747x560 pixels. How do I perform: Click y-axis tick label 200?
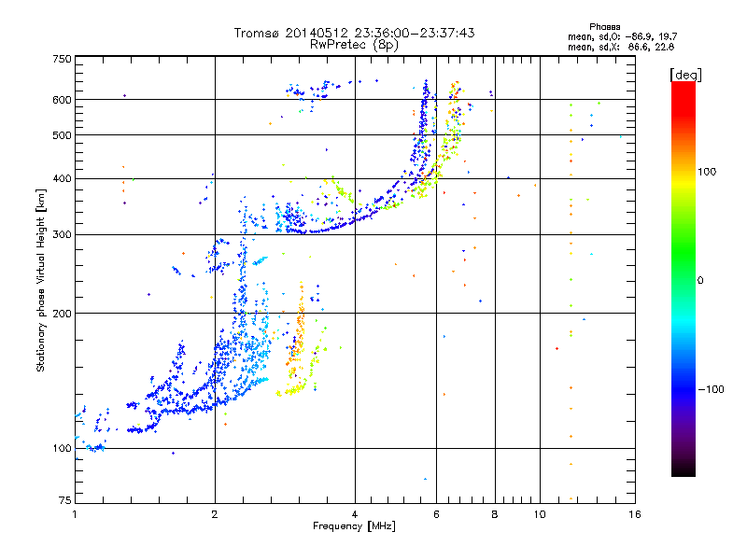[62, 314]
